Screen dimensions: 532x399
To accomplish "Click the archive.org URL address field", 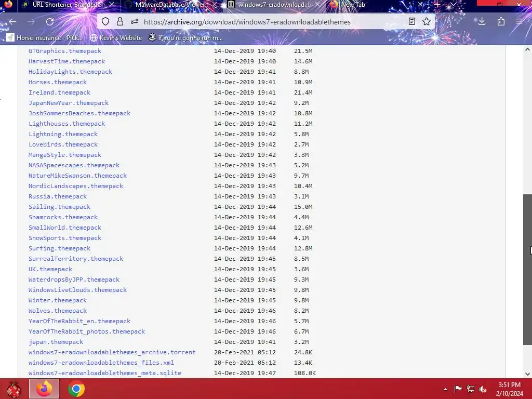I will point(247,22).
